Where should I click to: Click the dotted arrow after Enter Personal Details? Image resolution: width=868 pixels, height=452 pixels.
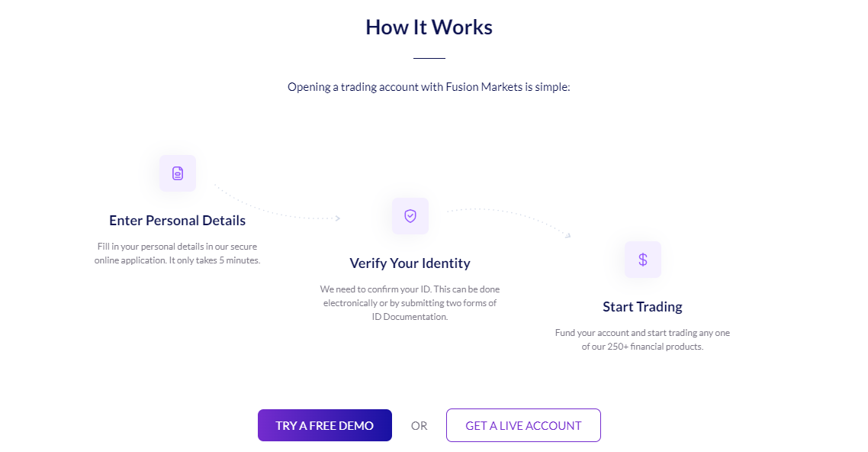pos(278,203)
